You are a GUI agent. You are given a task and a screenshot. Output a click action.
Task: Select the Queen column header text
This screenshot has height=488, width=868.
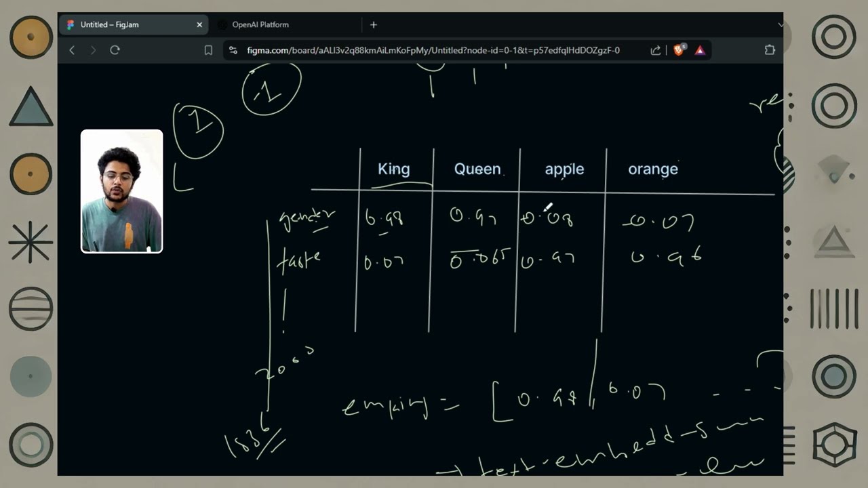click(x=477, y=169)
